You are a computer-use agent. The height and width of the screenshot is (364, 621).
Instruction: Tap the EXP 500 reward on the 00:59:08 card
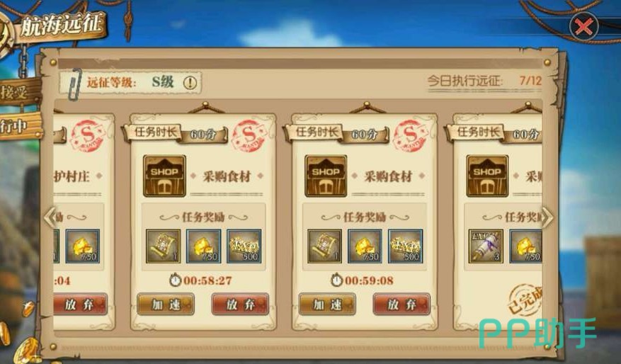pos(405,246)
